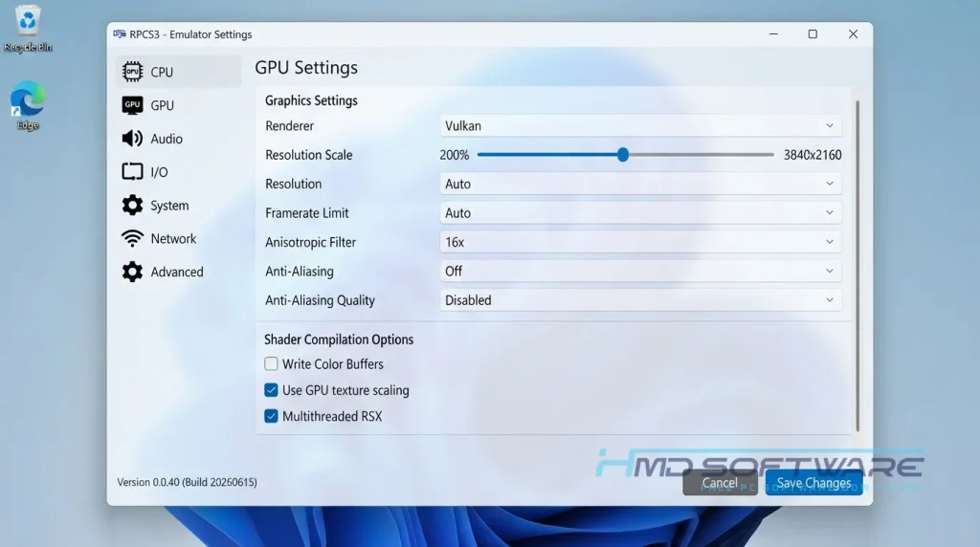The width and height of the screenshot is (980, 547).
Task: Disable Multithreaded RSX checkbox
Action: 271,416
